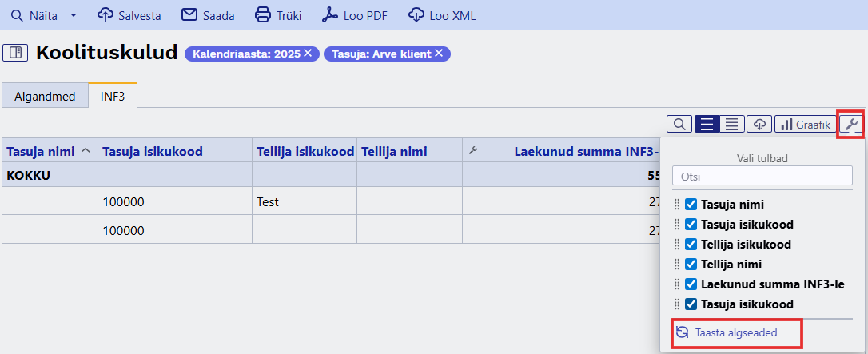
Task: Click the magnifier icon above the table
Action: click(679, 124)
